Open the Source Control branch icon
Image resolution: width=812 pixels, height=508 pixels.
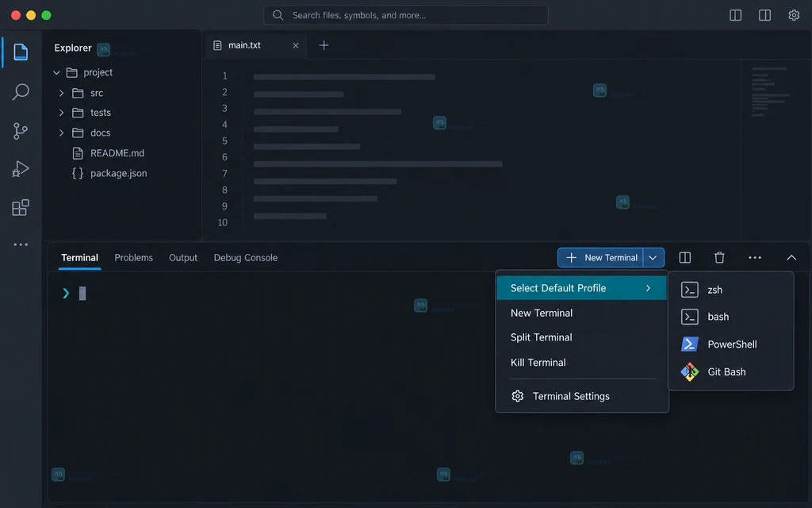(20, 131)
